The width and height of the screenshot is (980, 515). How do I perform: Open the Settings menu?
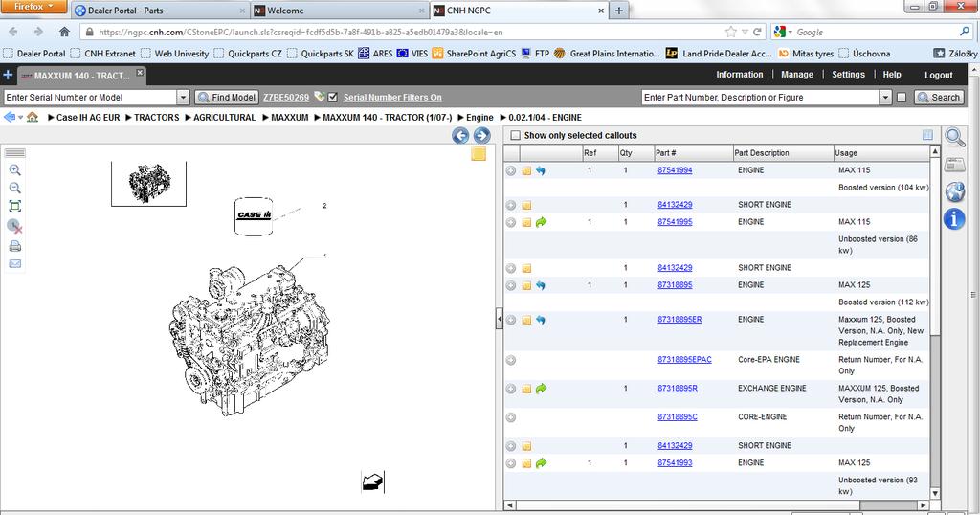pyautogui.click(x=848, y=75)
